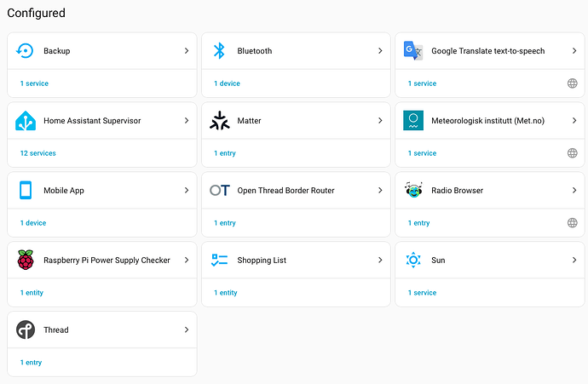Open '1 device' link under Mobile App

click(x=33, y=222)
